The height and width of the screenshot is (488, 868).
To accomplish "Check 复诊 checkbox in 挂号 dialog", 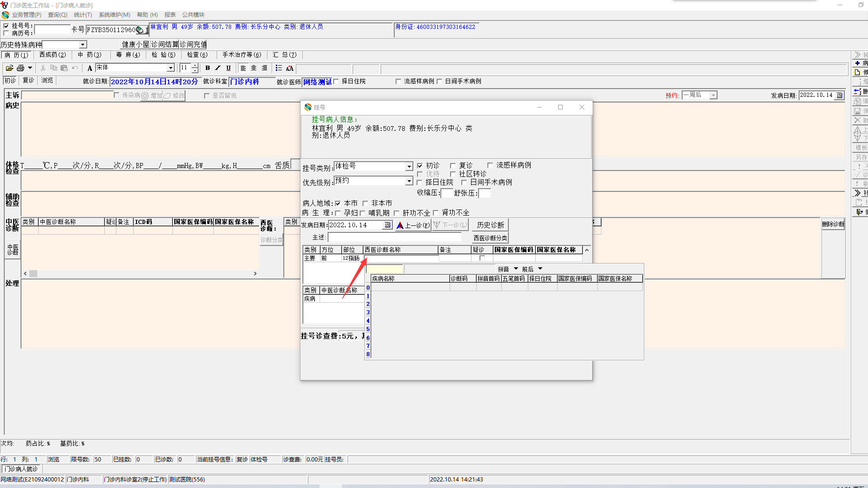I will pos(453,166).
